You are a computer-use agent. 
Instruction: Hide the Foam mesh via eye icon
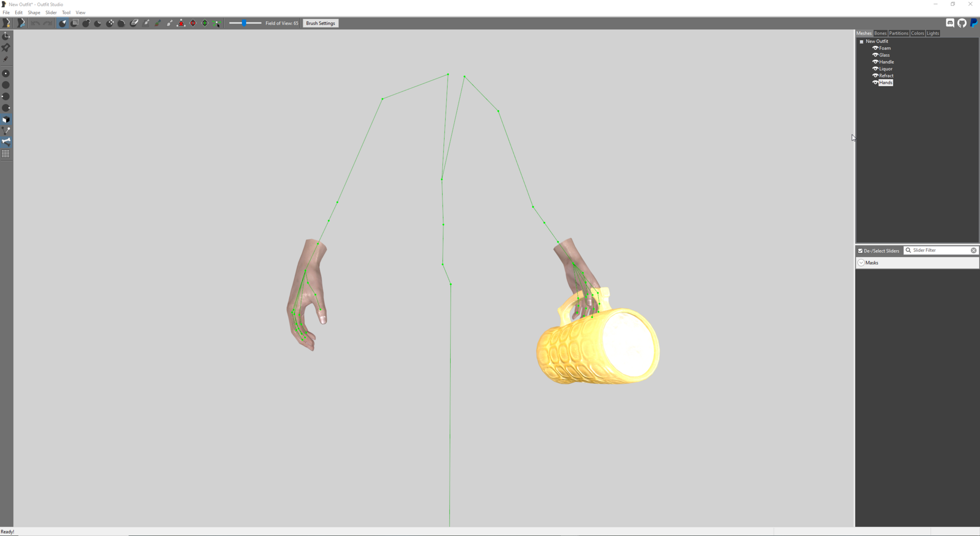(x=875, y=48)
